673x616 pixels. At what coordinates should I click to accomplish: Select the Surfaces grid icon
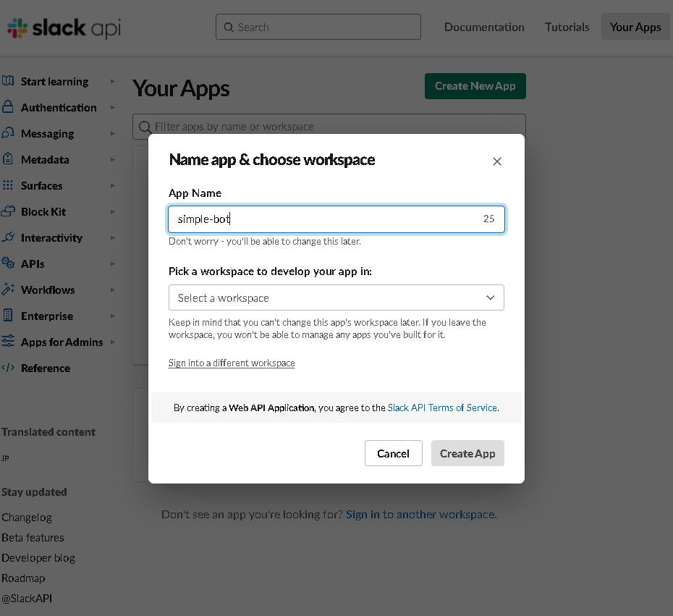tap(9, 185)
